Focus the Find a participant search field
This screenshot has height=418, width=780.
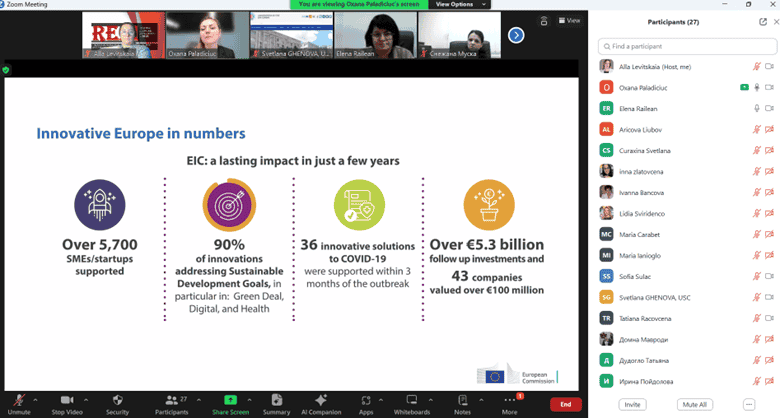pyautogui.click(x=687, y=46)
